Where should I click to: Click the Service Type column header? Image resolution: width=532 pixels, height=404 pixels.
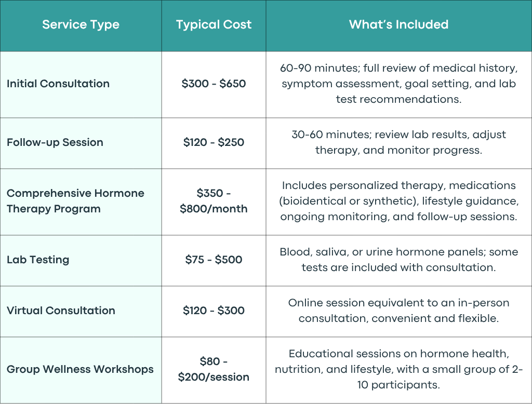[81, 25]
